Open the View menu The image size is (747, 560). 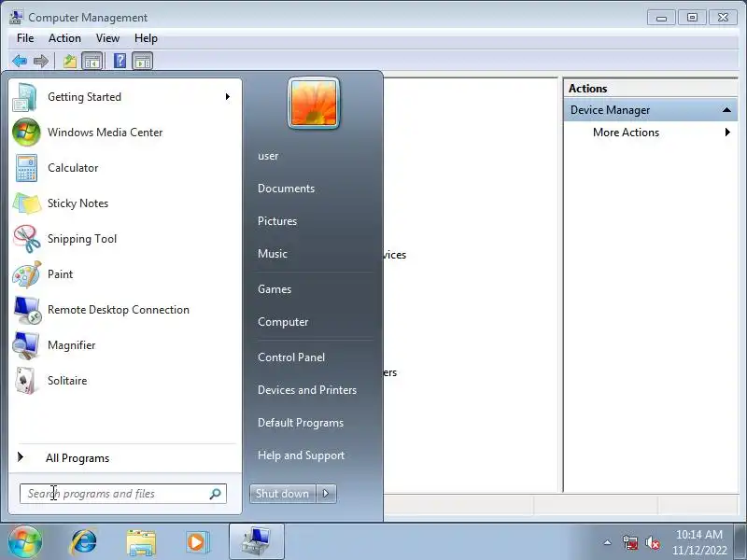coord(107,38)
